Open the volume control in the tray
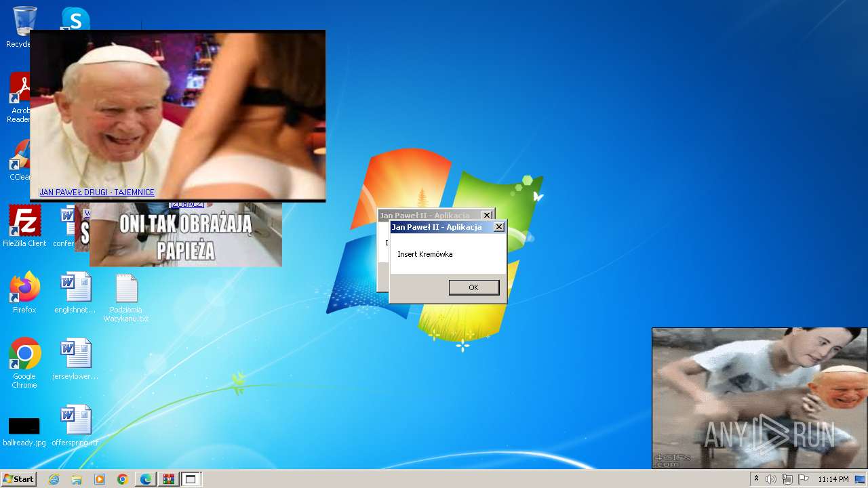Screen dimensions: 868x488 (771, 479)
